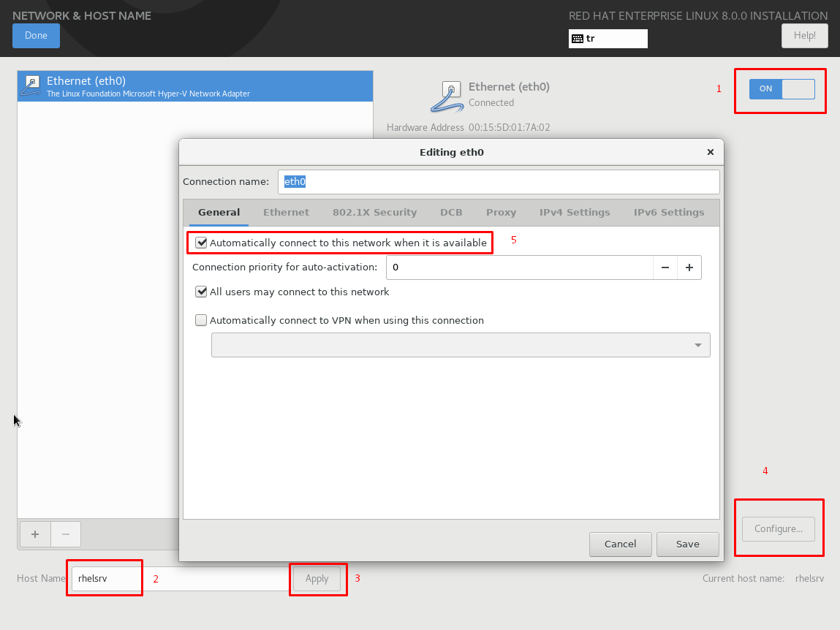This screenshot has width=840, height=630.
Task: Select the 802.1X Security tab
Action: (x=374, y=213)
